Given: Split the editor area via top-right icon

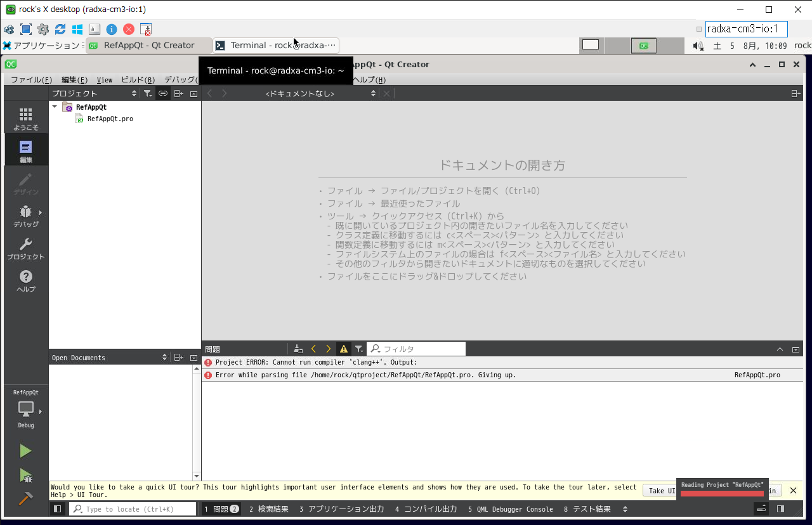Looking at the screenshot, I should 796,93.
